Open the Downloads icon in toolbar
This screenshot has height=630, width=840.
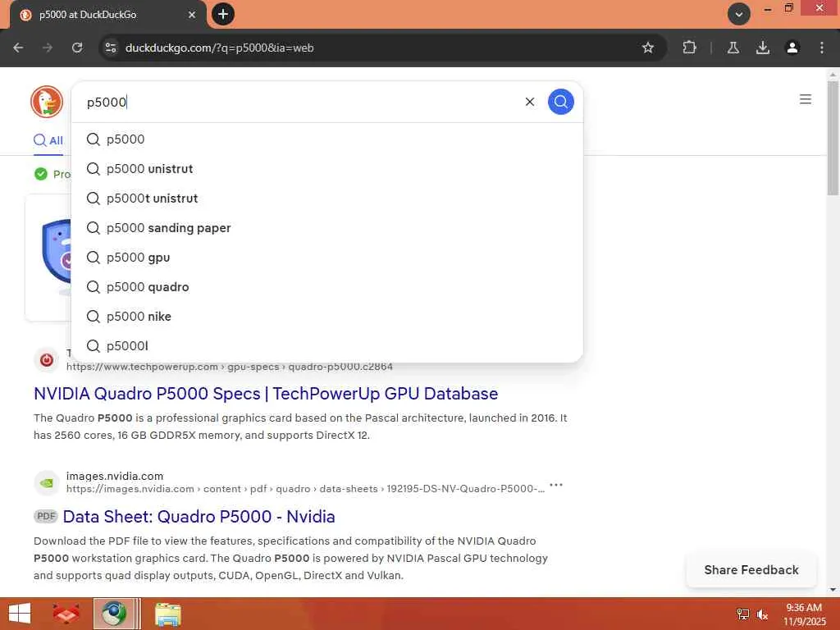click(762, 48)
